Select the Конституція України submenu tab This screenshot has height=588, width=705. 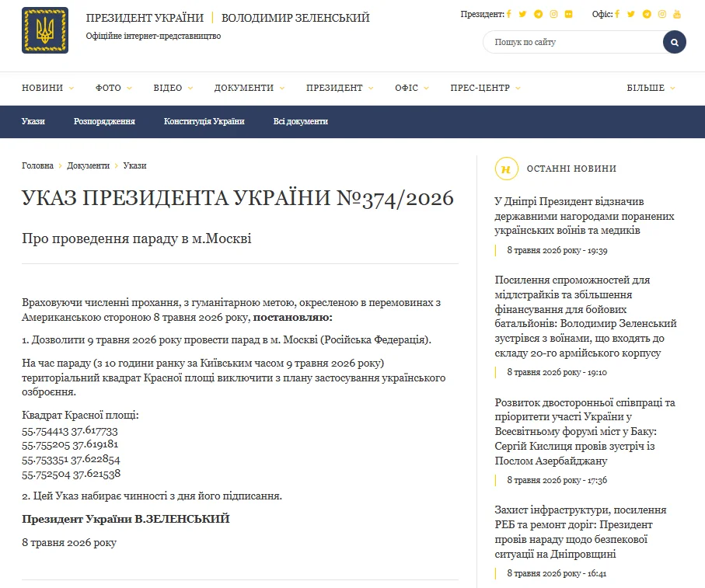click(x=204, y=121)
